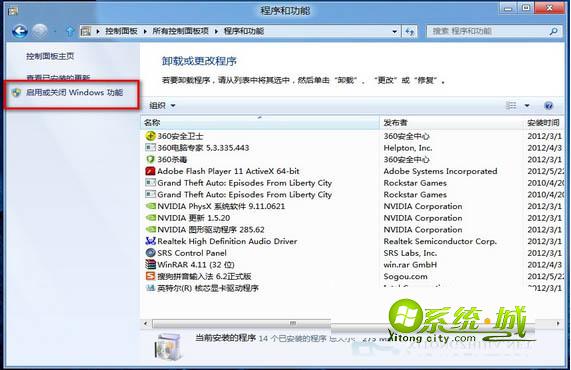Image resolution: width=571 pixels, height=370 pixels.
Task: Click the 360电脑专家 program icon
Action: 150,147
